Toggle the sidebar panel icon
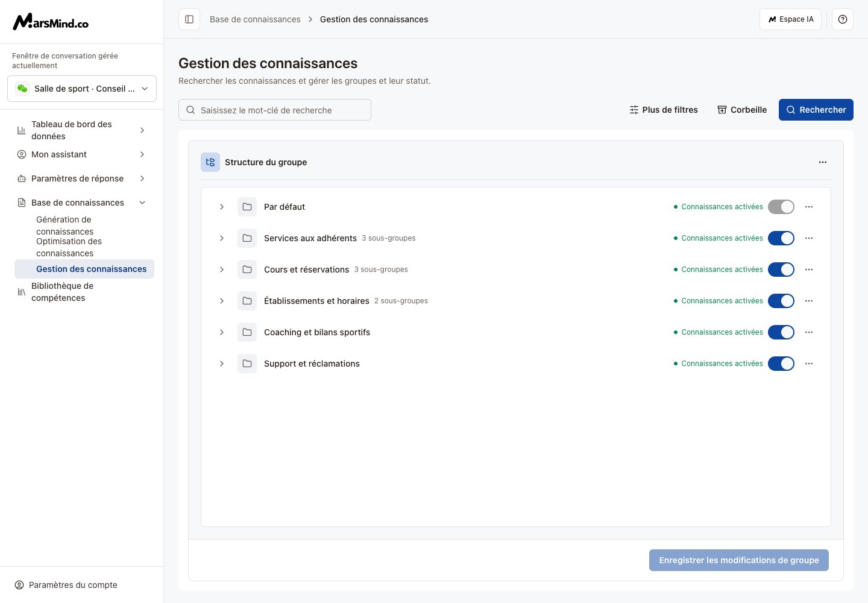 point(189,19)
